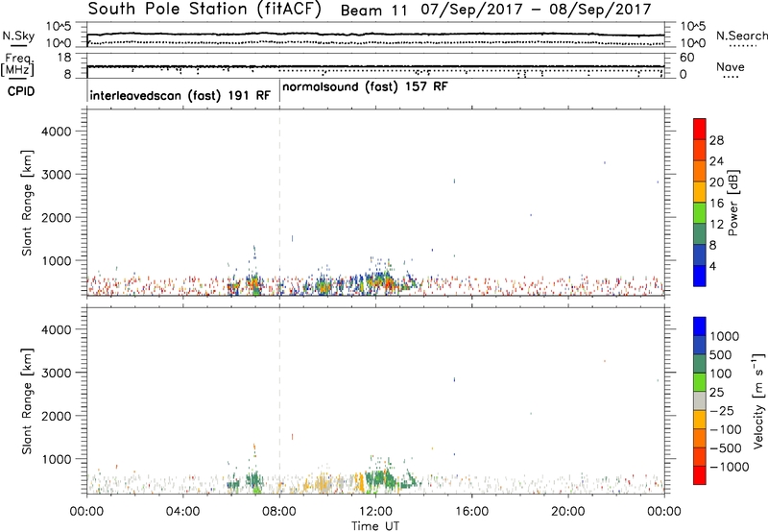This screenshot has height=532, width=768.
Task: Pick the 8–12 dB dark green power swatch
Action: pos(700,233)
